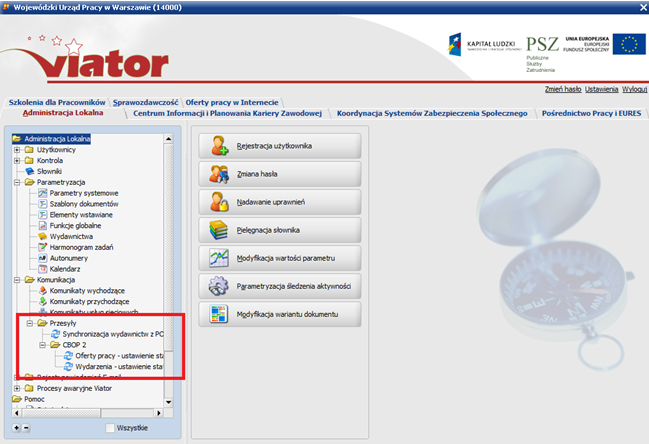Select the Parametry systemowe tree item
Screen dimensions: 649x444
click(x=84, y=193)
